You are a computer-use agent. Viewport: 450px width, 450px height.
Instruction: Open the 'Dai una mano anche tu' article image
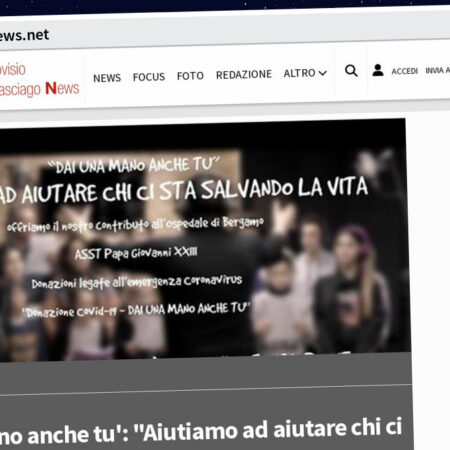click(x=204, y=241)
